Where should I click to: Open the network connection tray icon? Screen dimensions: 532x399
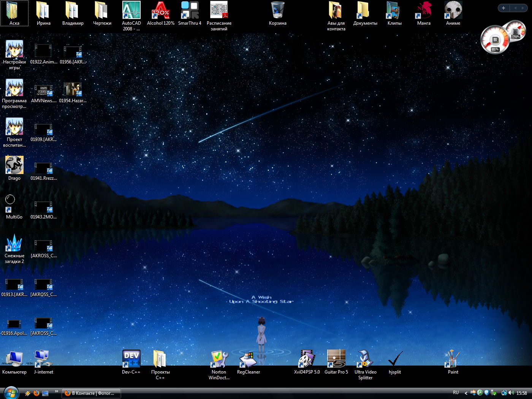point(504,393)
